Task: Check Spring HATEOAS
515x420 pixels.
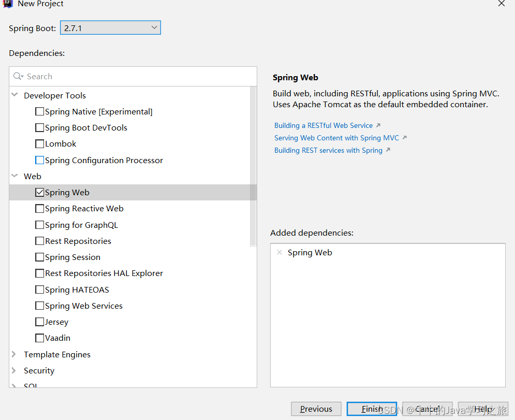Action: tap(39, 289)
